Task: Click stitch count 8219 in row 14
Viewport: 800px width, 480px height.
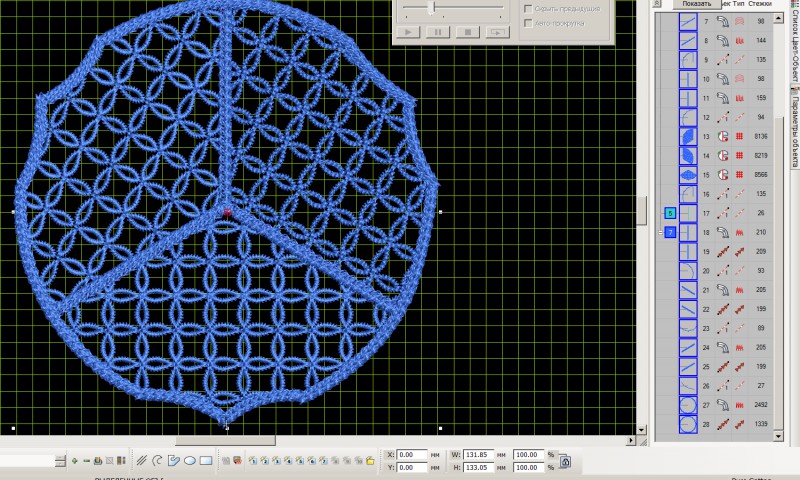Action: click(x=761, y=156)
